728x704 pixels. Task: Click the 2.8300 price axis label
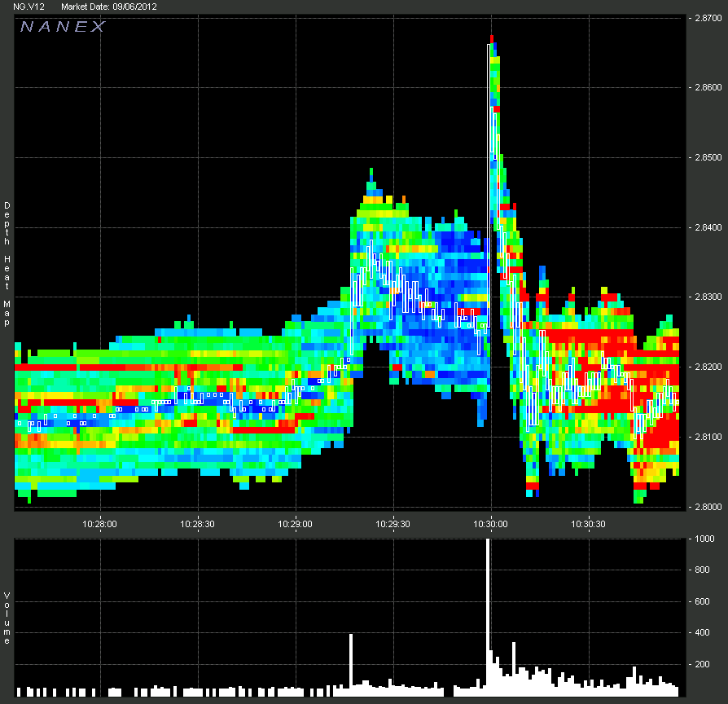tap(708, 297)
